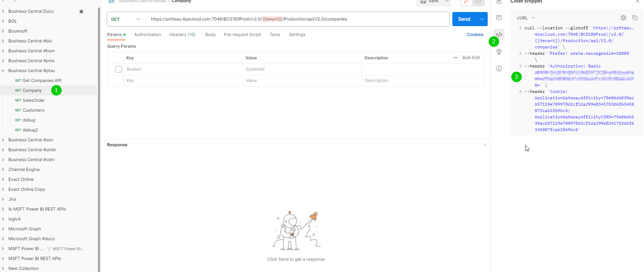Open the Headers (10) tab
The image size is (644, 272).
(182, 35)
